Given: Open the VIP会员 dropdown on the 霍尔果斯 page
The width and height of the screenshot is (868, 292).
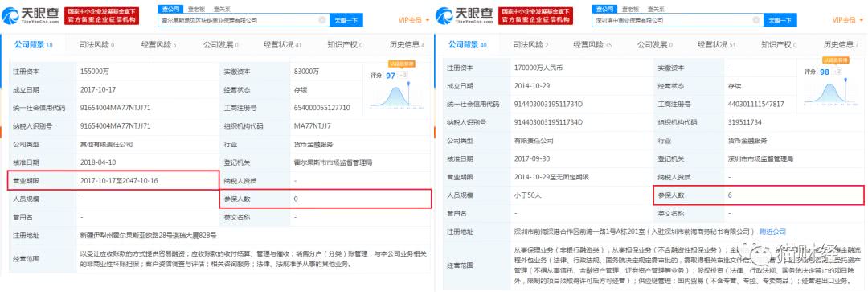Looking at the screenshot, I should click(414, 20).
